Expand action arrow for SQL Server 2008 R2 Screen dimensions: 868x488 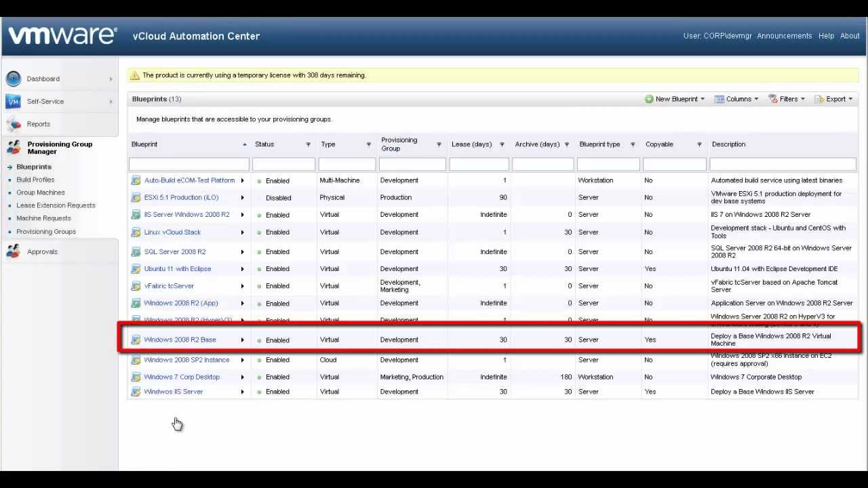click(x=242, y=251)
